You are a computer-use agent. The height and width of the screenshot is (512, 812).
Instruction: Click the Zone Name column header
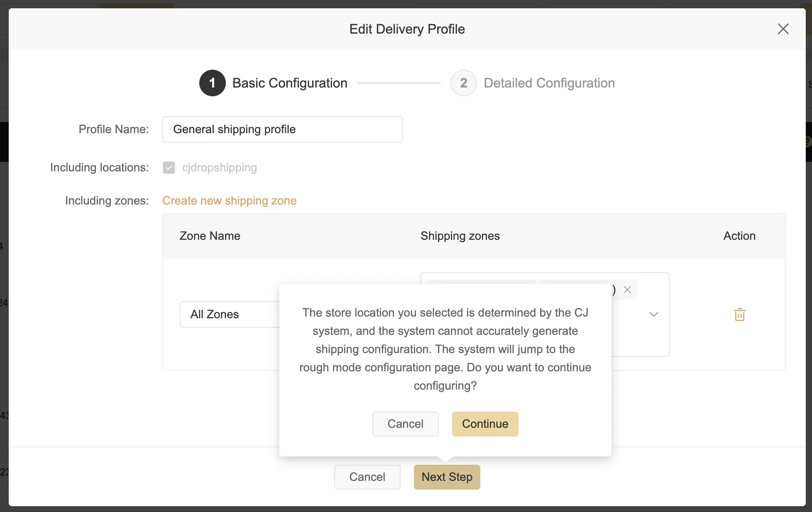click(210, 236)
